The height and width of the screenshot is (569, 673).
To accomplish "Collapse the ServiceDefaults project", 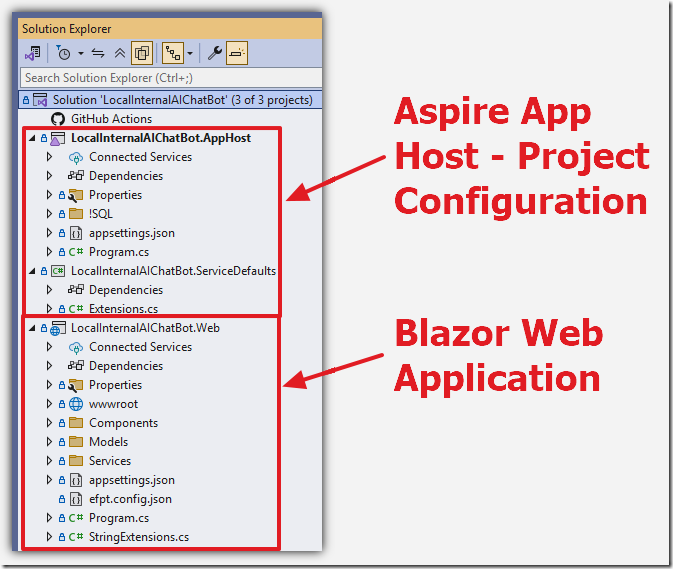I will click(x=32, y=271).
